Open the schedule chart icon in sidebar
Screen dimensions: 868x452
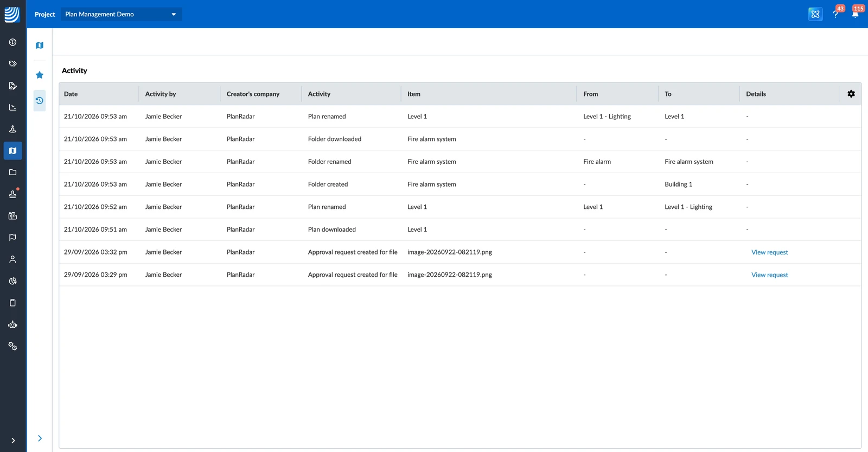[12, 107]
